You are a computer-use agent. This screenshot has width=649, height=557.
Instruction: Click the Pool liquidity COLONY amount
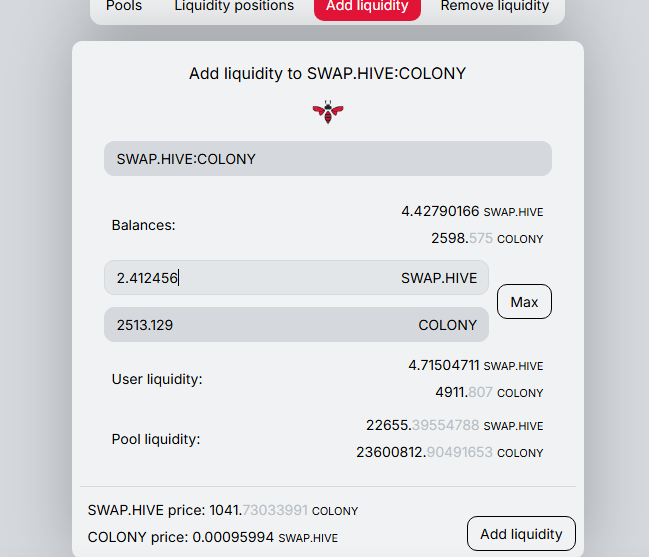[x=449, y=452]
